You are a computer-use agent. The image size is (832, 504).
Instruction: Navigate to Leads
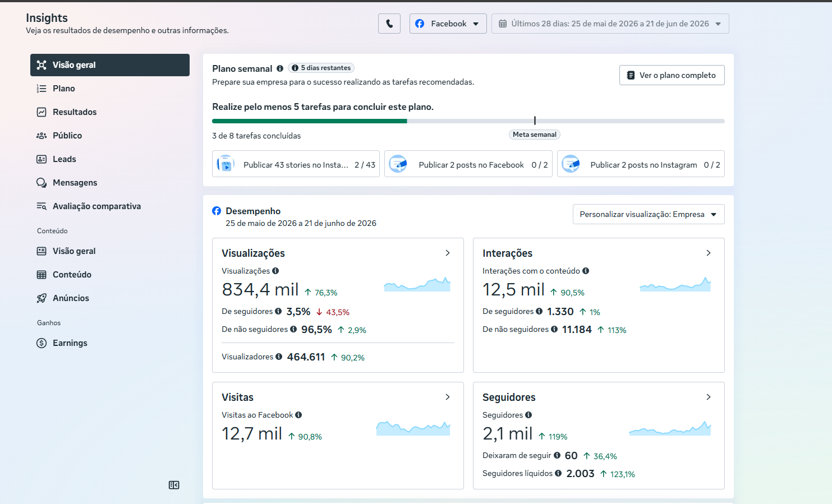110,159
